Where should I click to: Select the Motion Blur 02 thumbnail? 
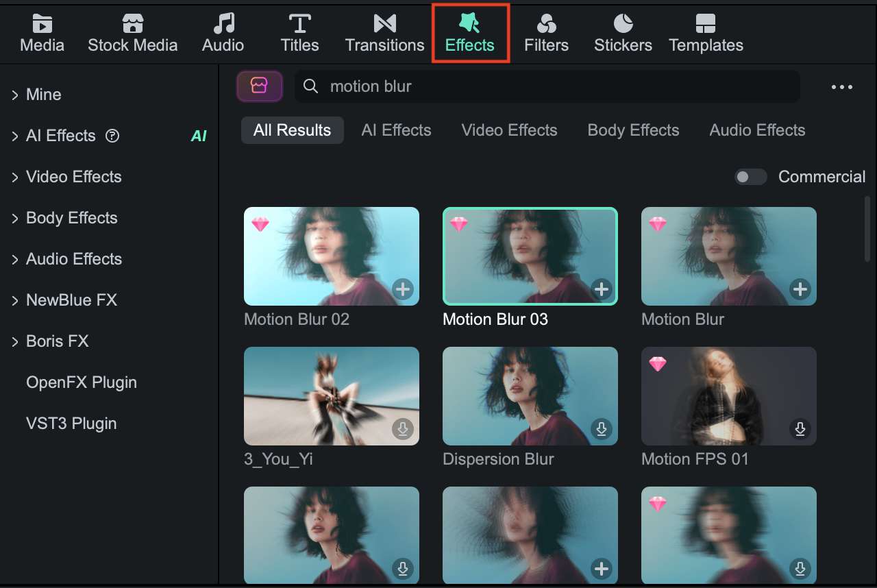point(332,256)
